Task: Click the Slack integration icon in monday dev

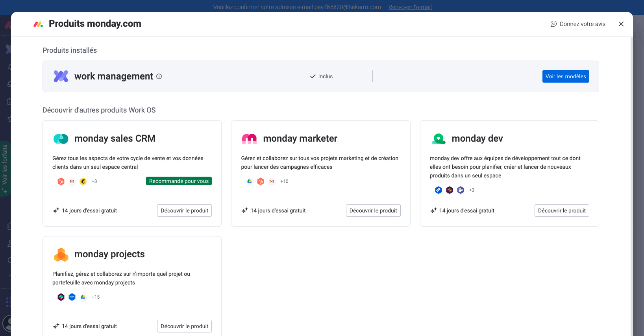Action: tap(450, 190)
